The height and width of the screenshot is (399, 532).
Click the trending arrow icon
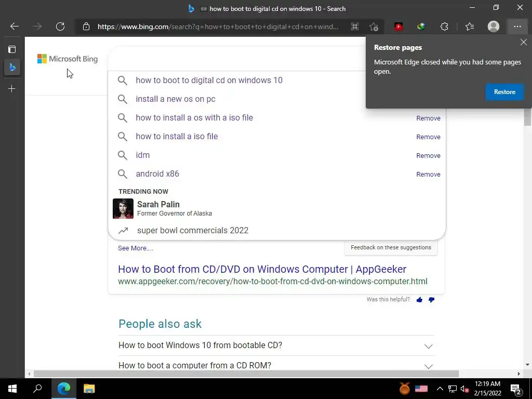coord(123,231)
